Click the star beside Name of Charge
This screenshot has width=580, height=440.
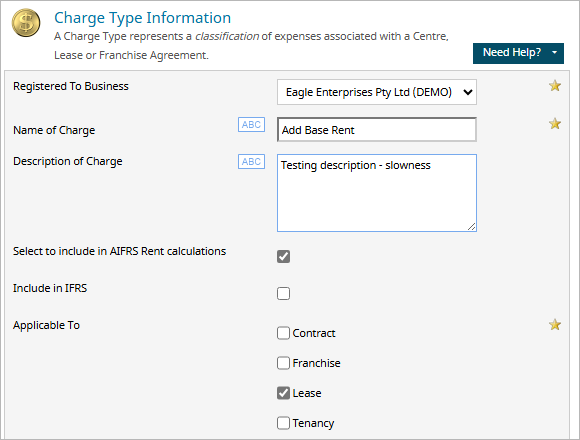555,123
